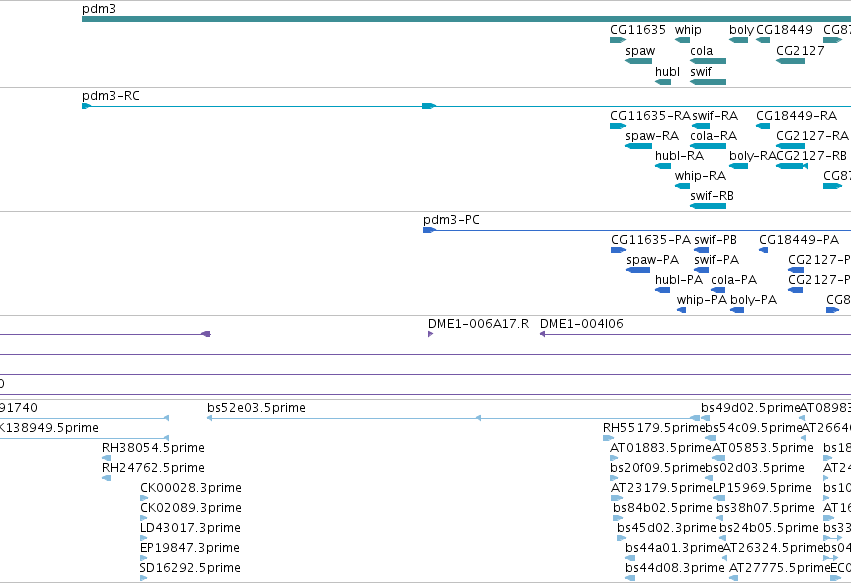Click the bs02d03.5prime EST label
Screen dimensions: 851x583
(755, 468)
